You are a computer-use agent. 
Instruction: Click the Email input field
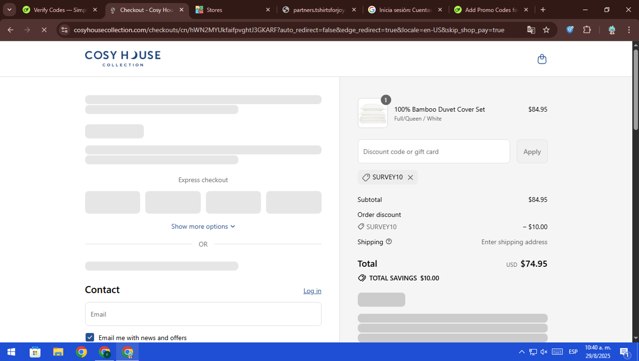(x=203, y=314)
